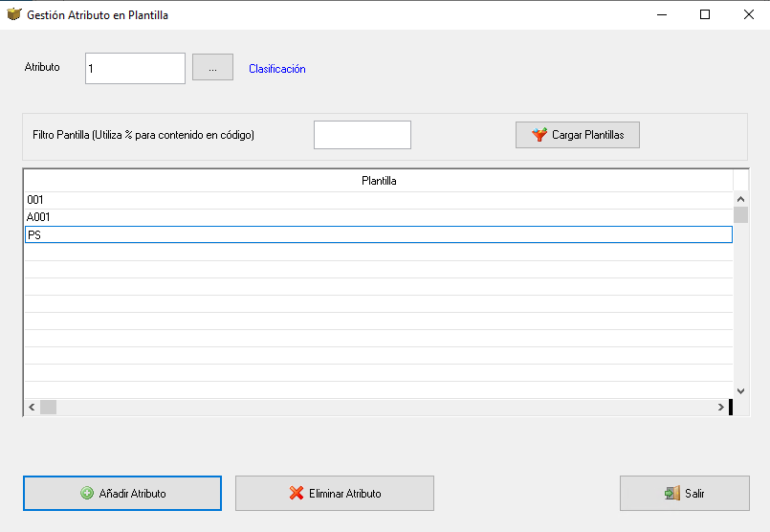The width and height of the screenshot is (770, 532).
Task: Select the Plantilla column header
Action: click(x=379, y=181)
